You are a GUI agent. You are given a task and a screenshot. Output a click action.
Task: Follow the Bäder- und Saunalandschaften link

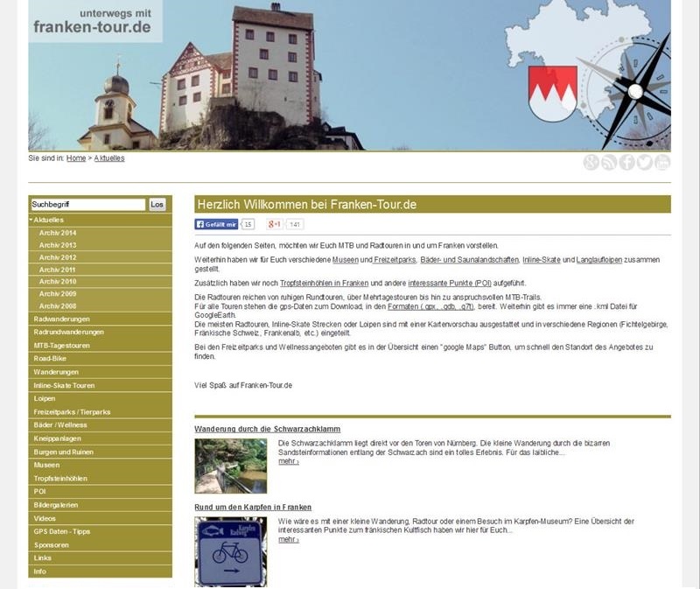[469, 259]
